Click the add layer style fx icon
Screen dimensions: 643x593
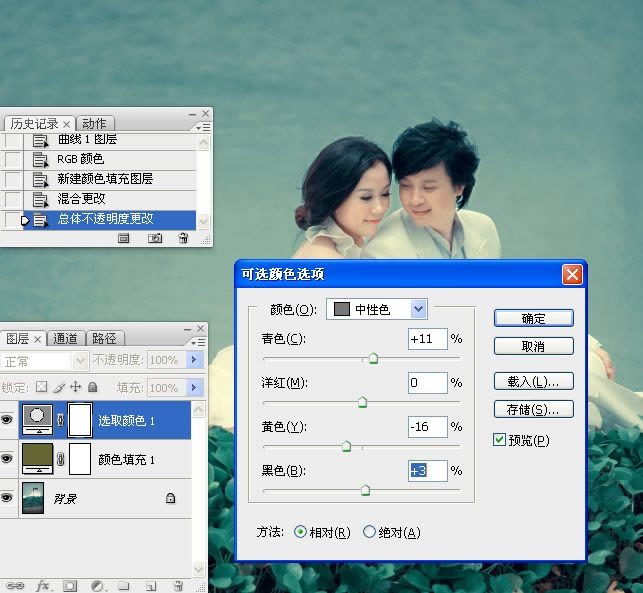[43, 585]
